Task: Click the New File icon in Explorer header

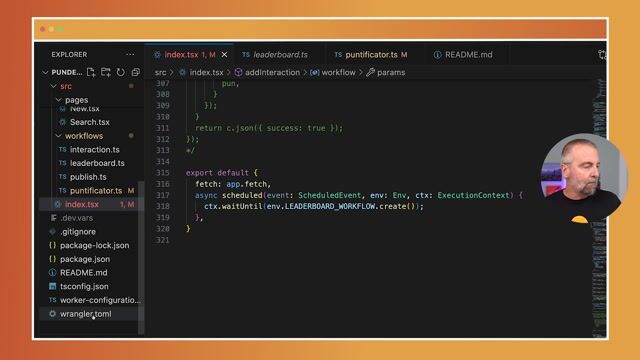Action: (x=91, y=72)
